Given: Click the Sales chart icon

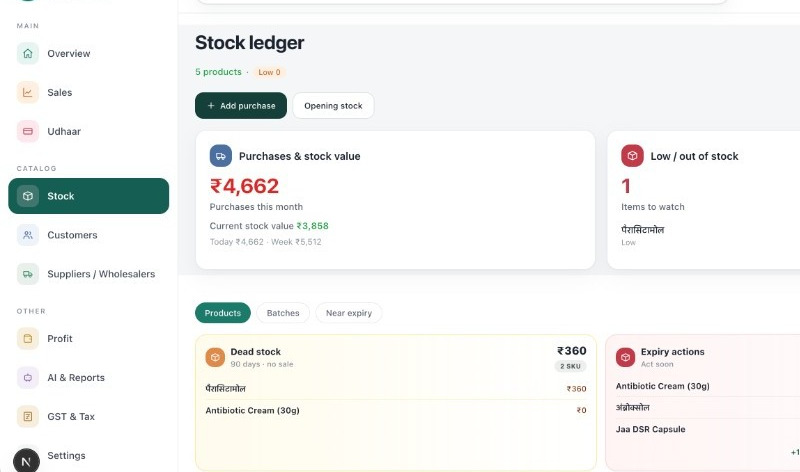Looking at the screenshot, I should 28,92.
